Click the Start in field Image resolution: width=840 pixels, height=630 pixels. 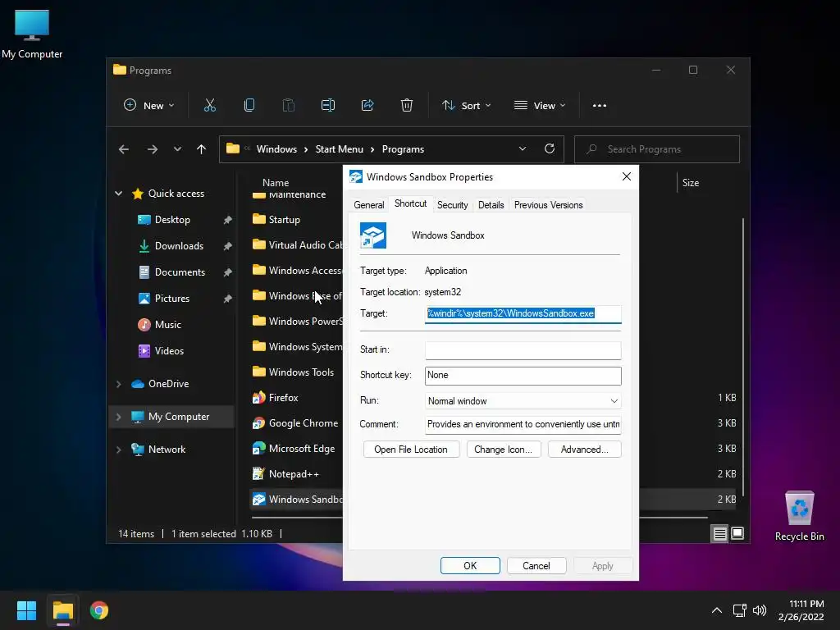[523, 350]
